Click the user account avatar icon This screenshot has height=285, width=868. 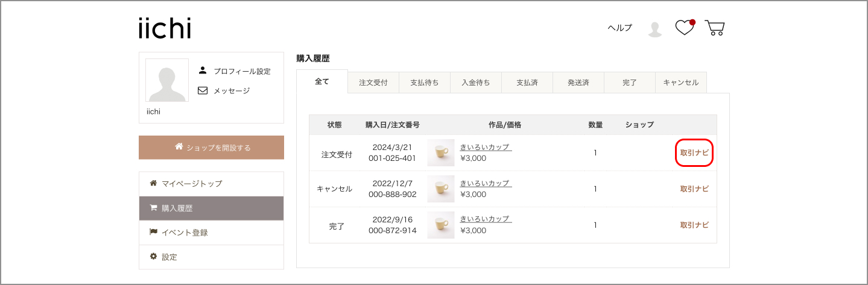[x=654, y=29]
